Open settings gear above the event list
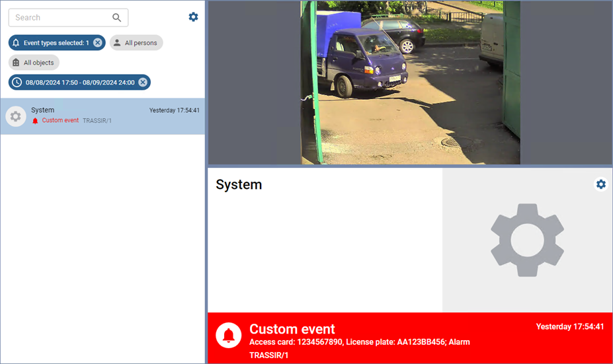 (193, 17)
